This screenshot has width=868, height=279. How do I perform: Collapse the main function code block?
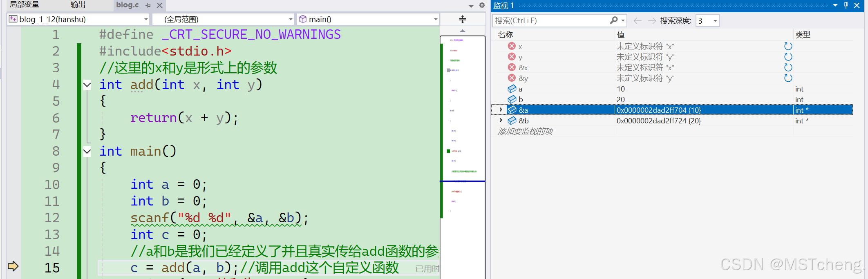(87, 152)
